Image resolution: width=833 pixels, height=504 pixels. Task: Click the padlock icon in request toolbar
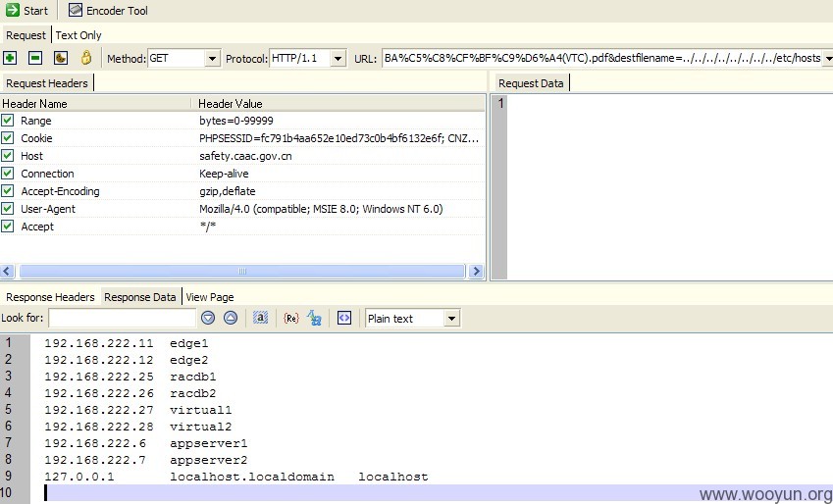coord(86,57)
